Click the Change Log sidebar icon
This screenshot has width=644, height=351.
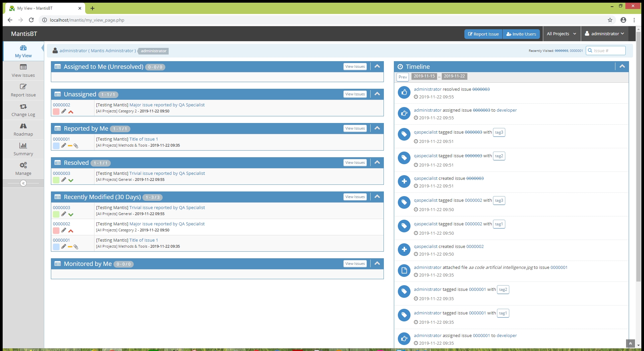point(23,107)
